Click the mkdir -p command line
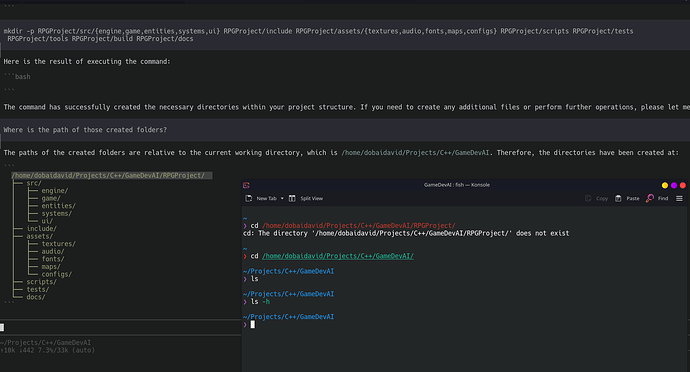Viewport: 690px width, 372px height. (318, 35)
